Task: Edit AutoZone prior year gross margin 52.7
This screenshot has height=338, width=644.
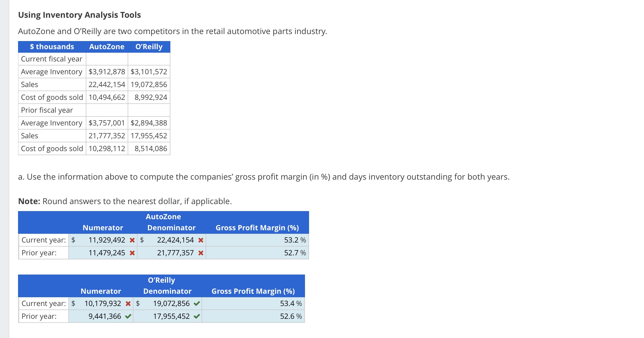Action: pyautogui.click(x=291, y=253)
